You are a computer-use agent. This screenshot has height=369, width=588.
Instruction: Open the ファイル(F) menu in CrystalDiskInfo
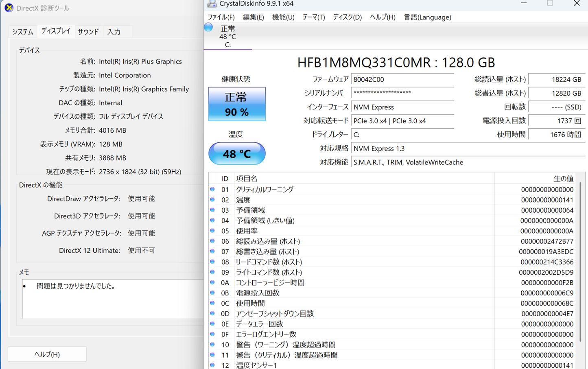pyautogui.click(x=221, y=17)
